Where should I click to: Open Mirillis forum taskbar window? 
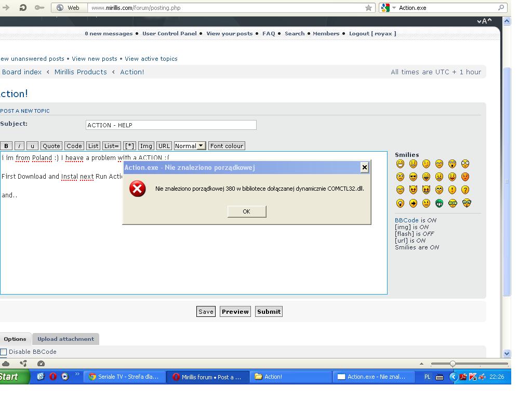point(208,377)
